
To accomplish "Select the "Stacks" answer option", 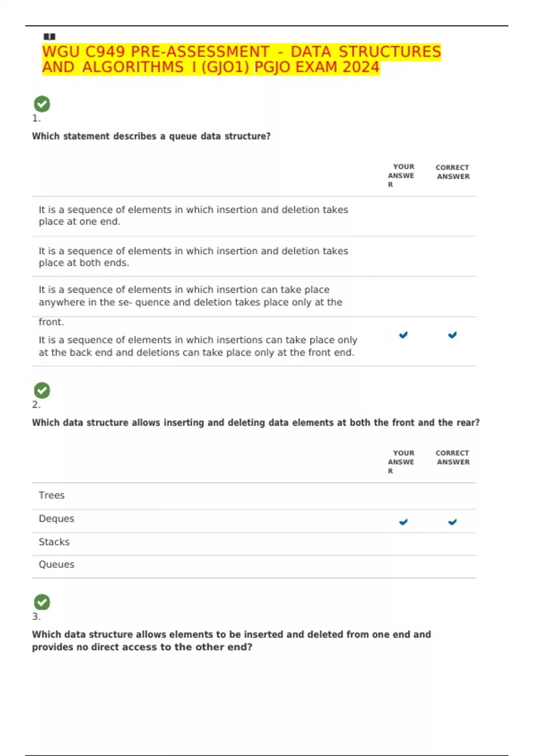I will tap(54, 542).
